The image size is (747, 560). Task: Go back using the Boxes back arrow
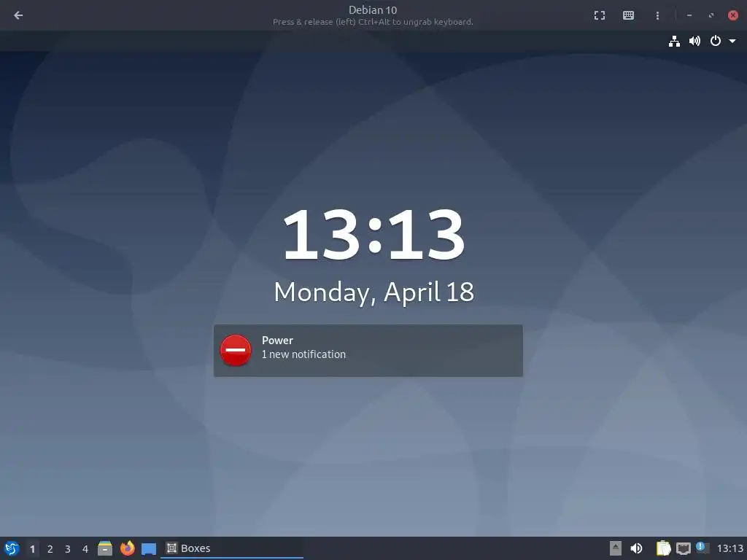(18, 15)
